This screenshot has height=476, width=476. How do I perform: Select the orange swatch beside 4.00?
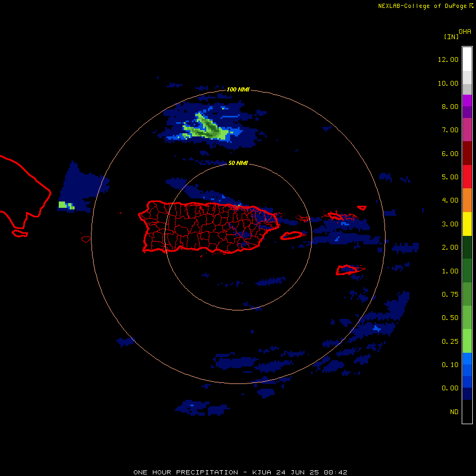click(x=467, y=200)
